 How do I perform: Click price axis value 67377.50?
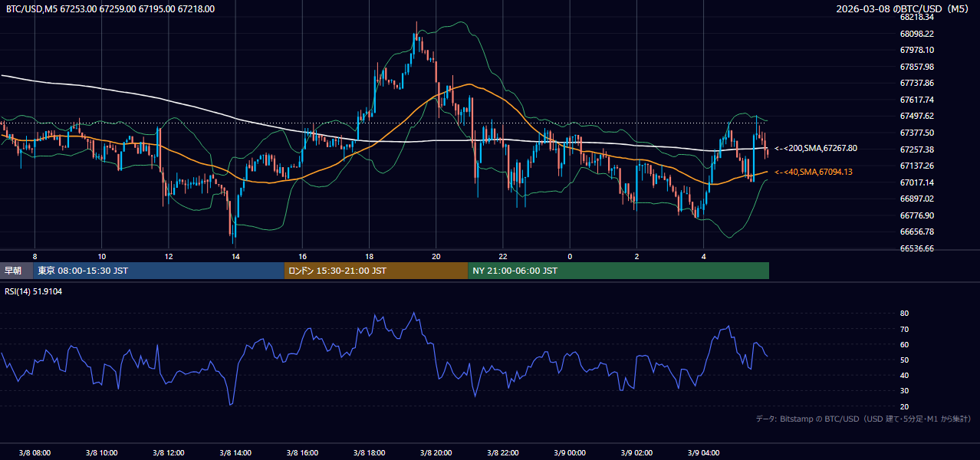click(x=916, y=133)
